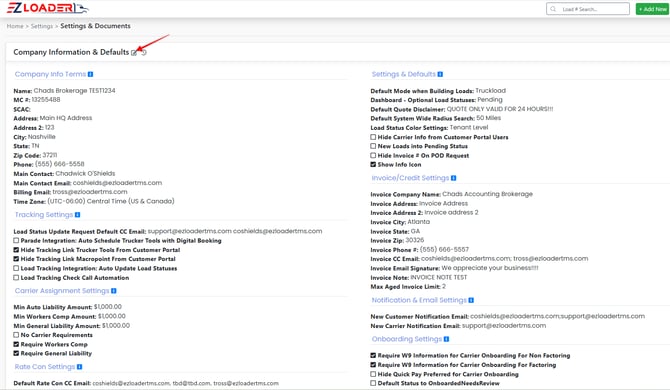Open Settings in the breadcrumb

click(42, 26)
